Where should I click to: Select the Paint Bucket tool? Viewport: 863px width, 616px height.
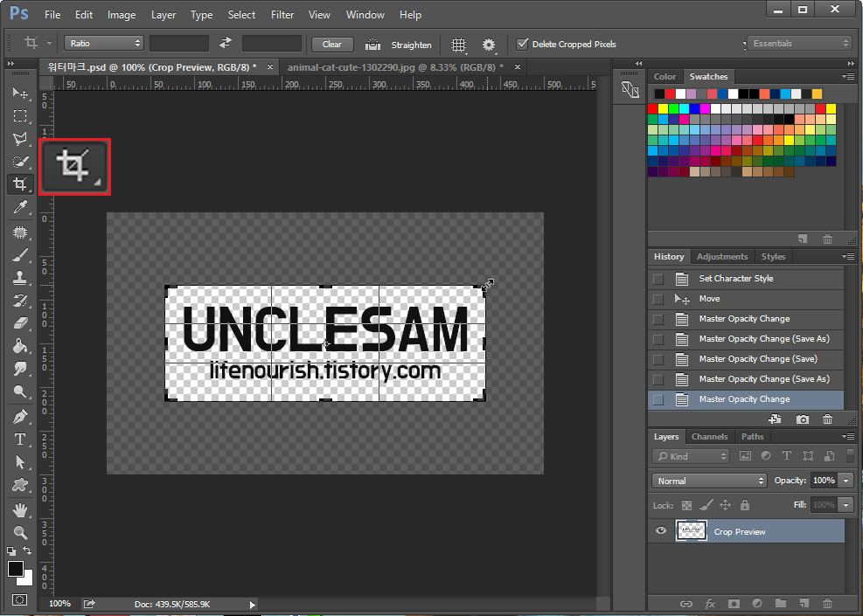[20, 346]
